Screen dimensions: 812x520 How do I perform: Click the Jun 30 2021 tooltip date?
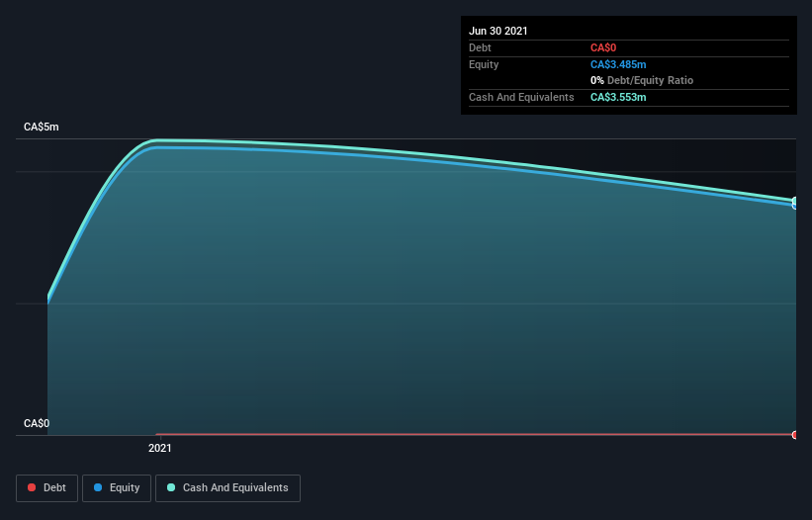pyautogui.click(x=498, y=31)
